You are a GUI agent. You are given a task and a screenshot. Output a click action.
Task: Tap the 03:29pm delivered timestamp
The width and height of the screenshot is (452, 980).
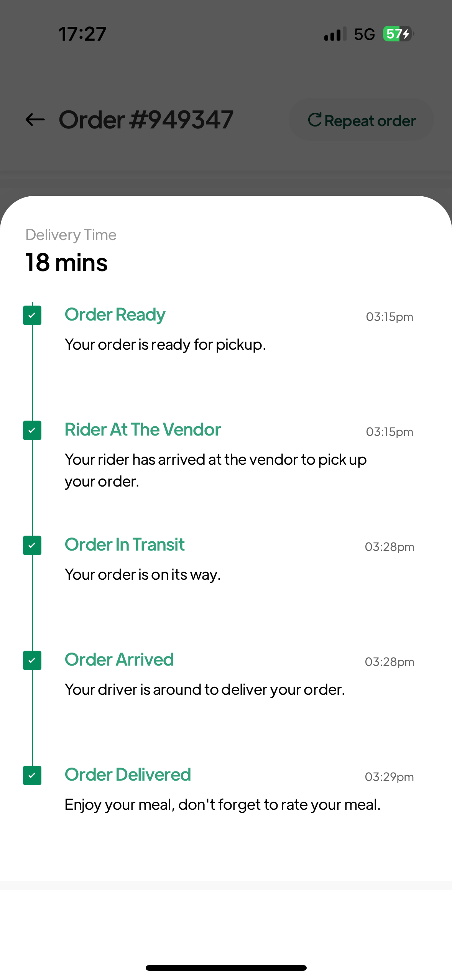[389, 777]
